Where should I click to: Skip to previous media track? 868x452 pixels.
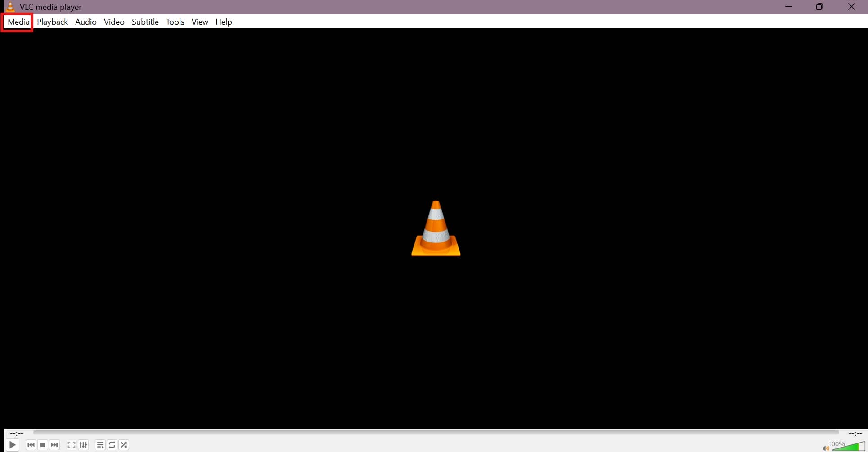click(31, 445)
